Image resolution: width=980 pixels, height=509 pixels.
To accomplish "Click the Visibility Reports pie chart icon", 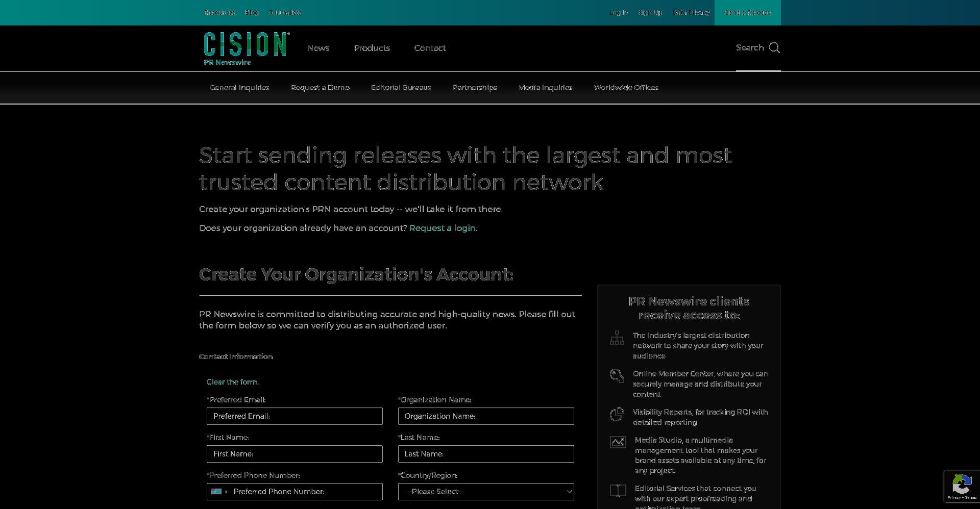I will 617,414.
